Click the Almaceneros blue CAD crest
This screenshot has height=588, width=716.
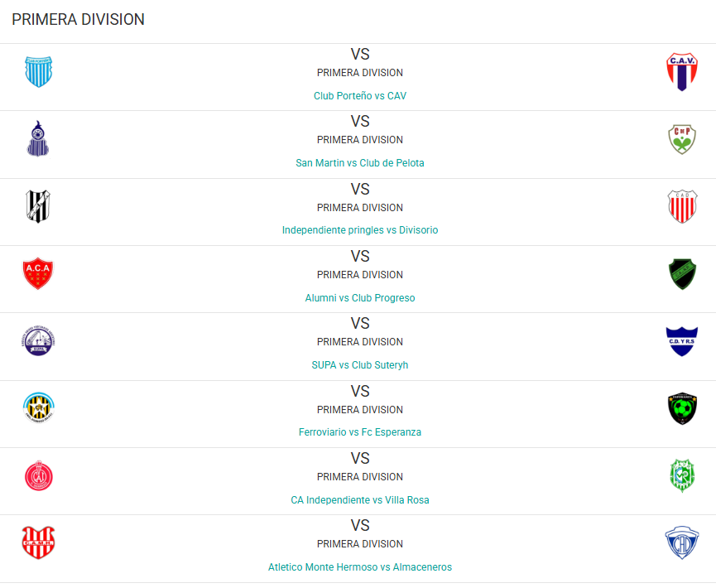pos(682,542)
